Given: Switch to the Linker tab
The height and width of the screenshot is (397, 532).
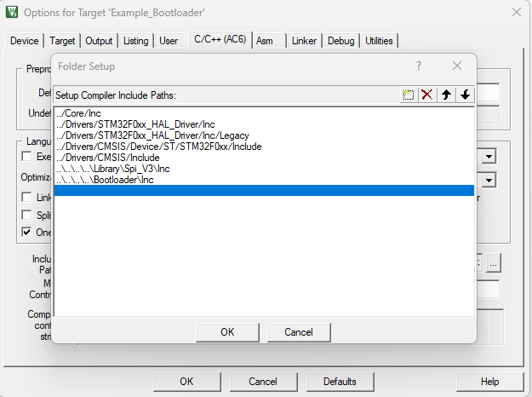Looking at the screenshot, I should [x=304, y=41].
